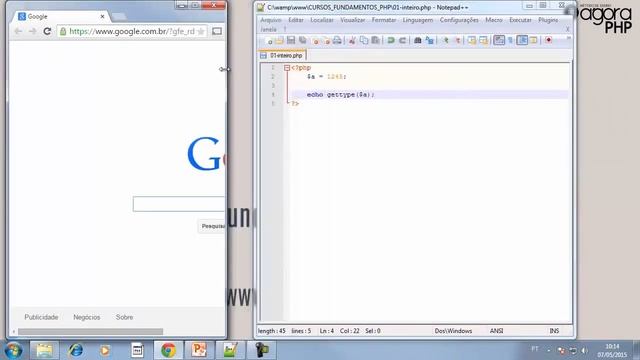Open the Publicidade link on Google
This screenshot has height=360, width=640.
(41, 317)
